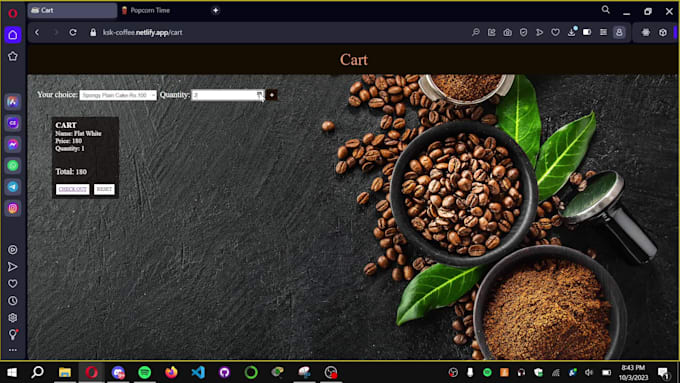Open History clock icon in sidebar
680x383 pixels.
point(13,301)
